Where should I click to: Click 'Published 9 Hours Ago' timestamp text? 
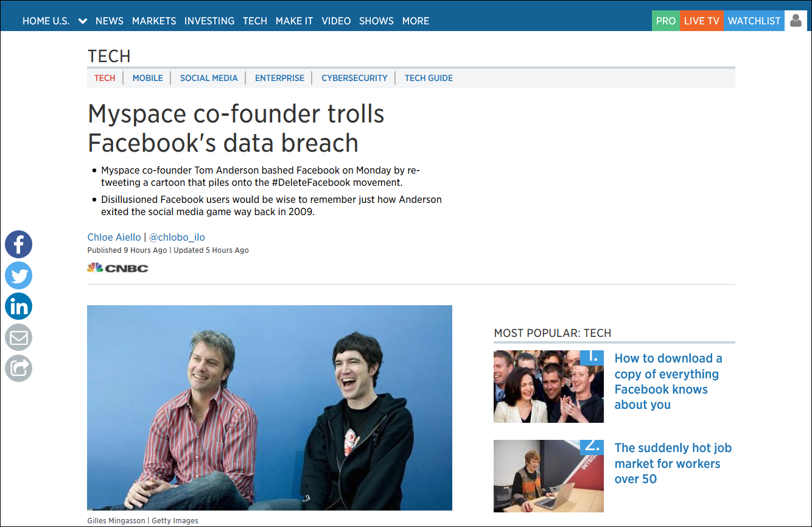tap(127, 250)
